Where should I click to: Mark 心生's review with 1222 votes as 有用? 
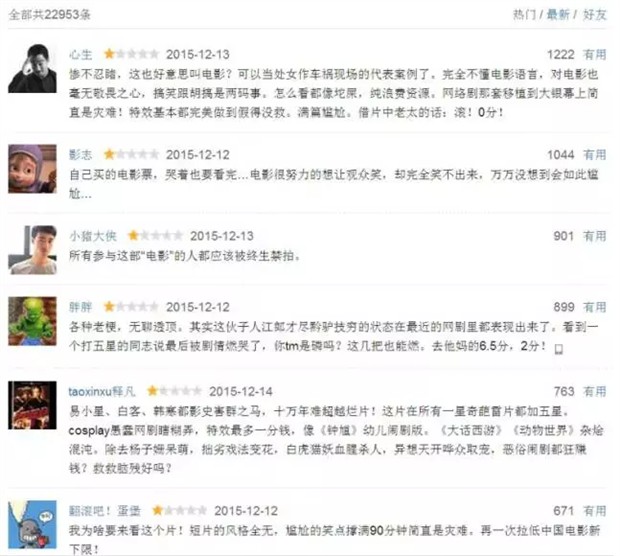[595, 55]
